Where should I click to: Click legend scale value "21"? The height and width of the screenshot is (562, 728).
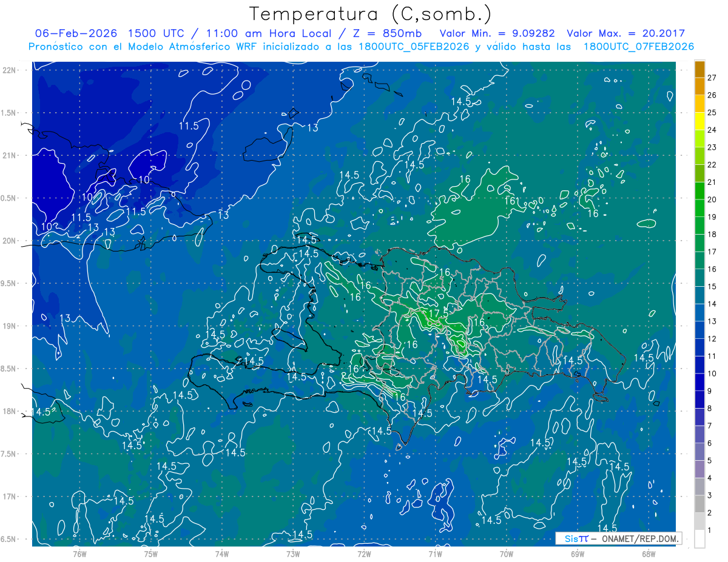coord(712,182)
